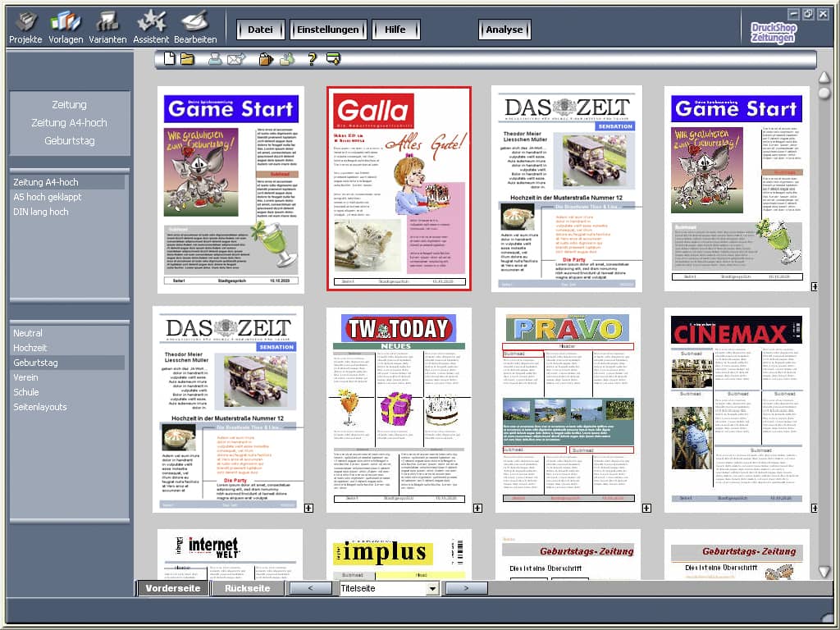Switch to the Vorderseite tab

172,588
